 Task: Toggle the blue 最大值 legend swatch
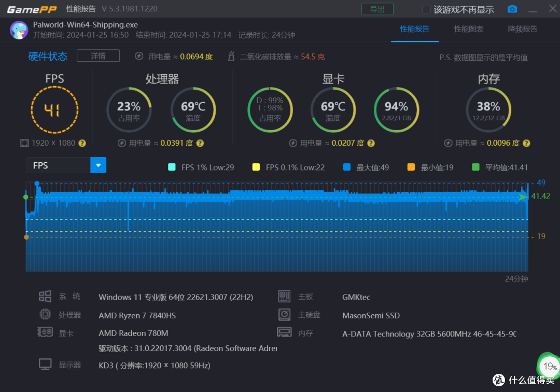tap(347, 167)
